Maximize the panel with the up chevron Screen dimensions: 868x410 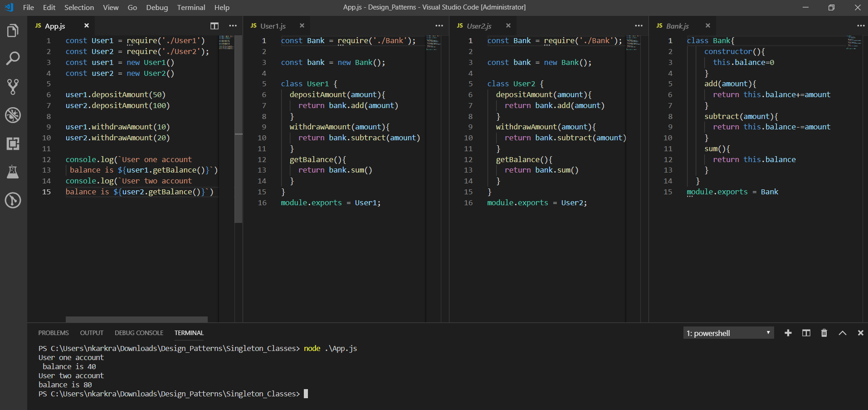(x=843, y=333)
